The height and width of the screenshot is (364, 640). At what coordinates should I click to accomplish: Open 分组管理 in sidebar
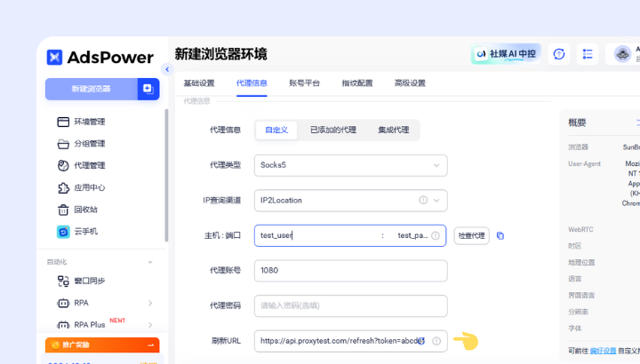[x=81, y=144]
